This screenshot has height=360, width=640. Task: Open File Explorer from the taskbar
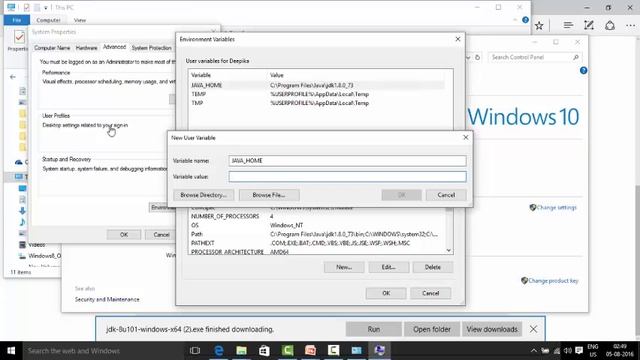click(x=241, y=351)
